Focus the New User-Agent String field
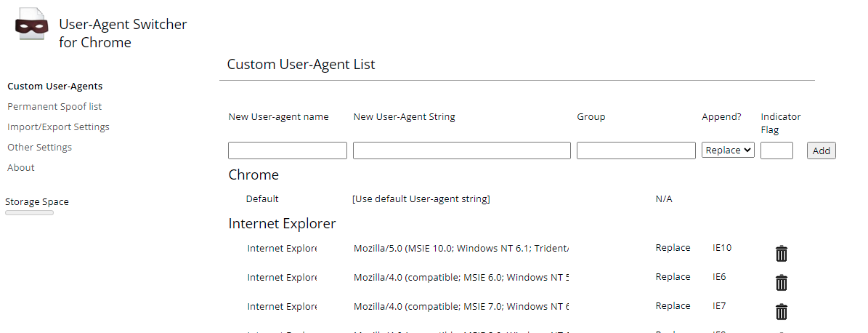The width and height of the screenshot is (868, 333). coord(462,151)
